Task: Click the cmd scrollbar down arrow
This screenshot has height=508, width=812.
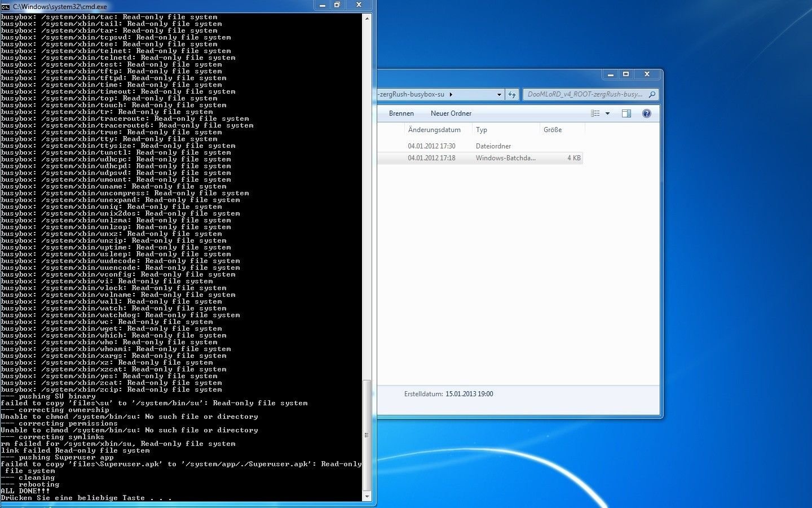Action: click(367, 497)
